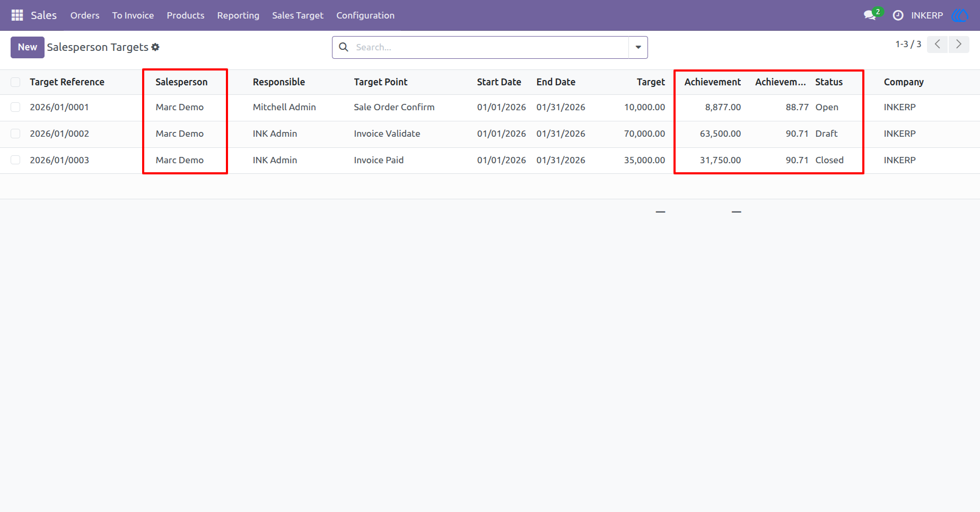Open the Configuration menu
The height and width of the screenshot is (512, 980).
coord(365,15)
